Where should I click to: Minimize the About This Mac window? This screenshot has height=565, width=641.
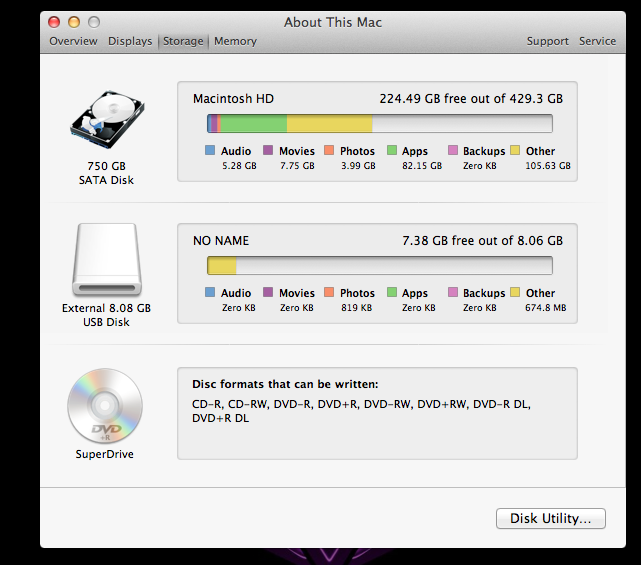coord(74,22)
